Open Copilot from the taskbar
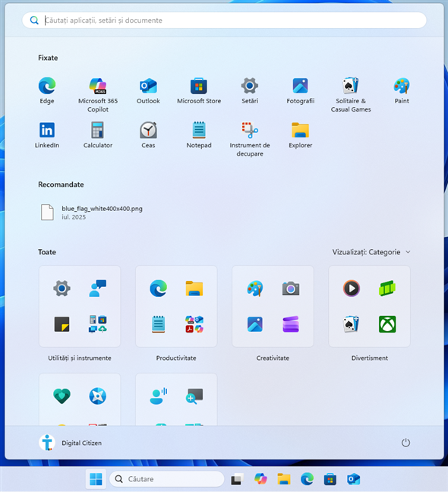Viewport: 448px width, 492px height. point(260,479)
